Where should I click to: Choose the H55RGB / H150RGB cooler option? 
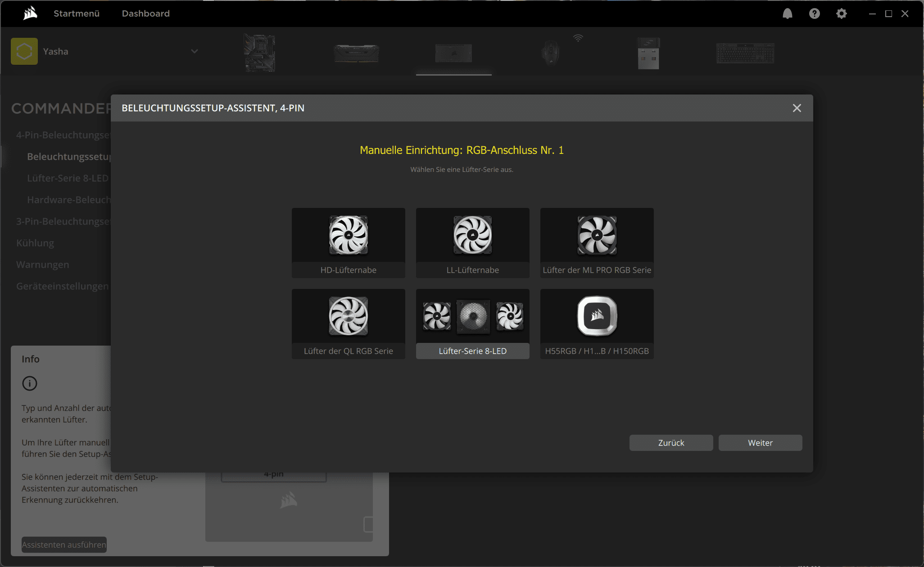pyautogui.click(x=597, y=324)
